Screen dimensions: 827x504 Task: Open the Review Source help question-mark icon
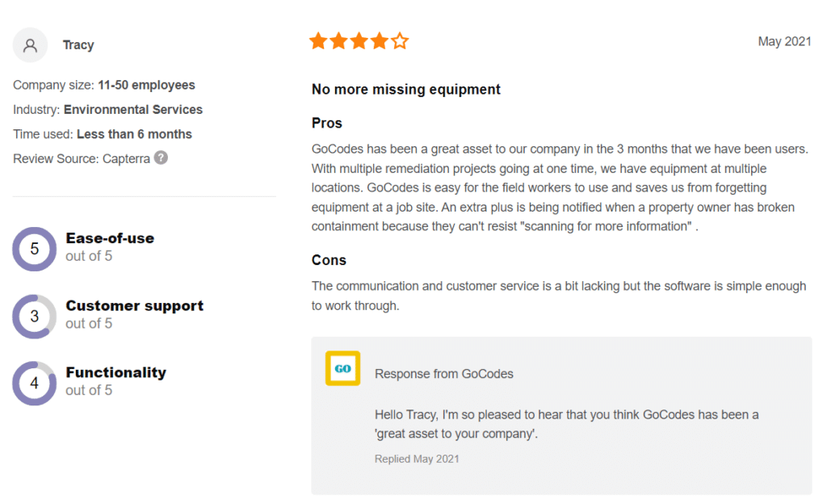tap(161, 157)
